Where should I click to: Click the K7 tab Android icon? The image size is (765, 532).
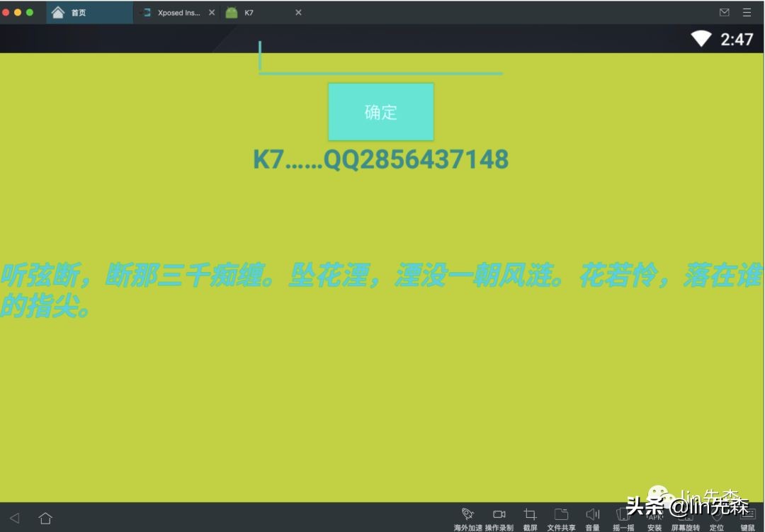pos(232,13)
